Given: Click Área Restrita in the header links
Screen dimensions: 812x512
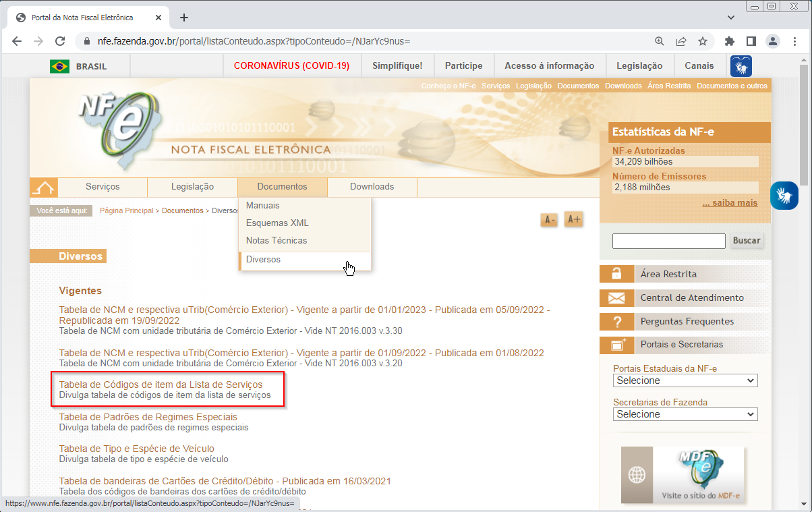Looking at the screenshot, I should tap(669, 86).
